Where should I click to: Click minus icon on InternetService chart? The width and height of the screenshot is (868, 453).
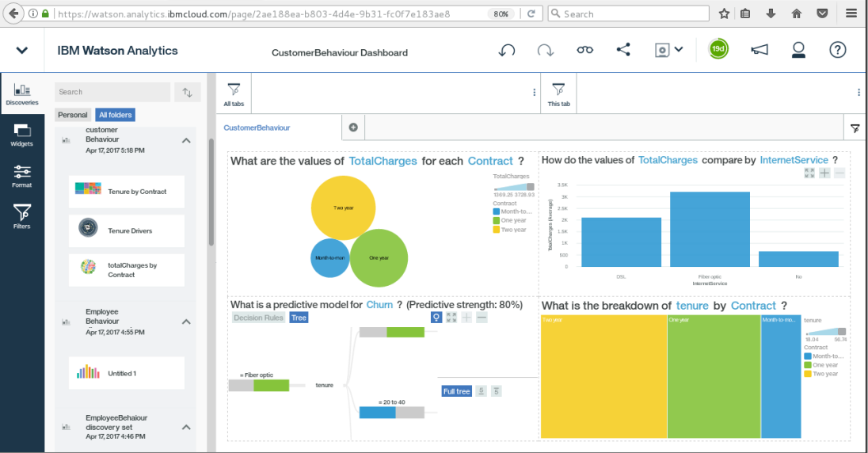pyautogui.click(x=839, y=173)
